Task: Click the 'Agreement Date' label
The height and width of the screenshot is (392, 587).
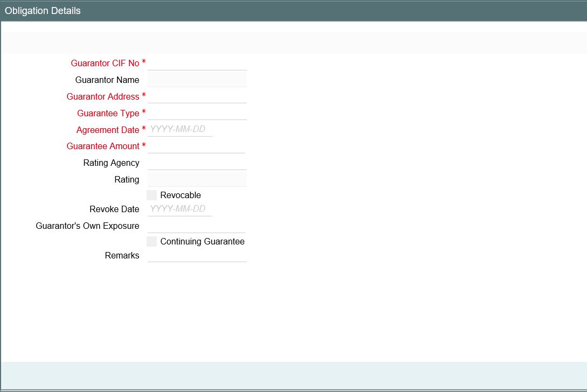Action: click(108, 130)
